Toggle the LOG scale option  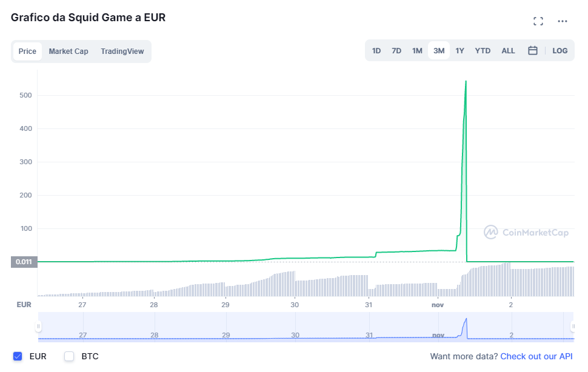pos(560,50)
